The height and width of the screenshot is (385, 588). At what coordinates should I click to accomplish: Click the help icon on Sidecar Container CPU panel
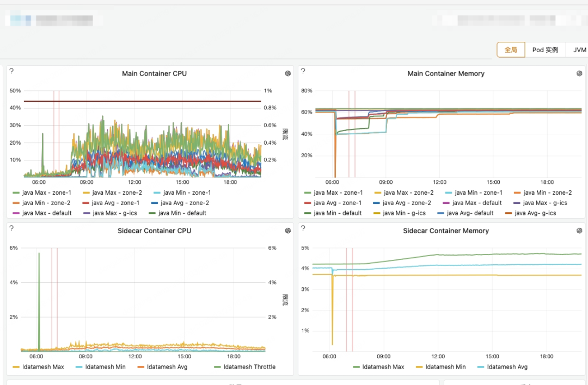tap(11, 228)
